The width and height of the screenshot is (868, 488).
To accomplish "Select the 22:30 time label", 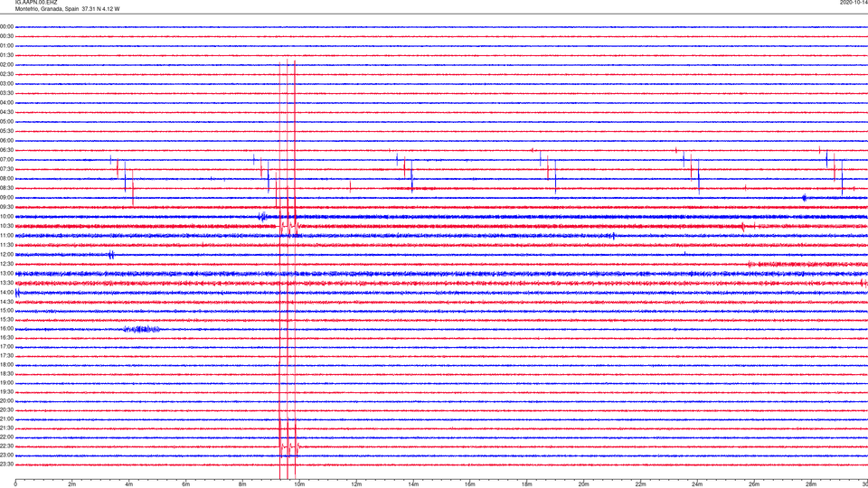I will tap(6, 446).
